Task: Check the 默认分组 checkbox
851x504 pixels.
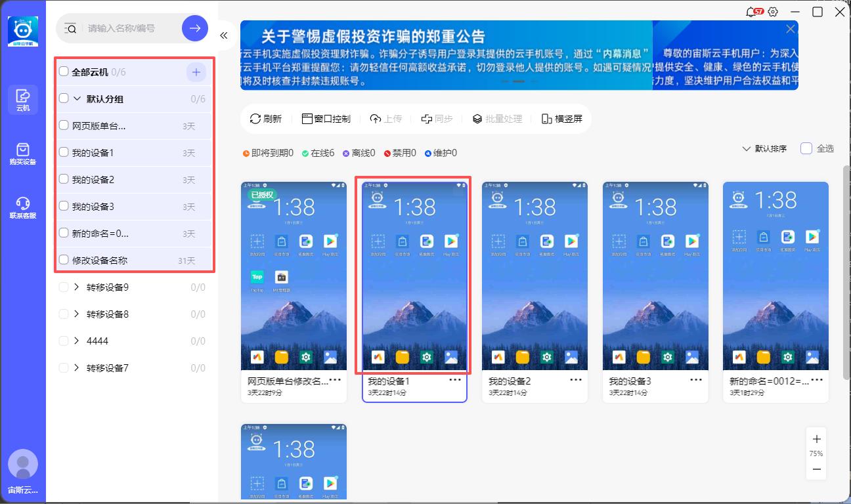Action: tap(64, 98)
